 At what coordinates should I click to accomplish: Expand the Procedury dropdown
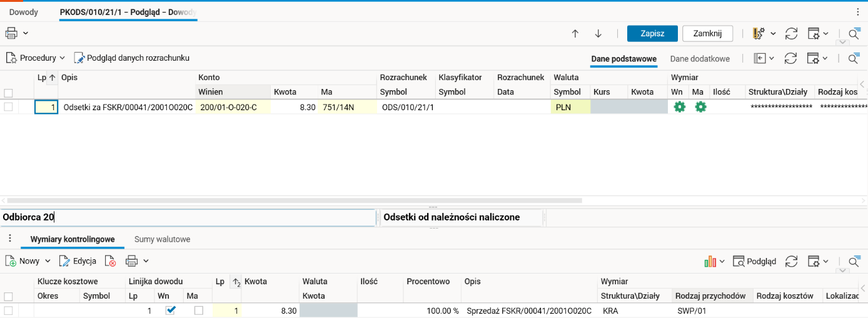tap(62, 58)
